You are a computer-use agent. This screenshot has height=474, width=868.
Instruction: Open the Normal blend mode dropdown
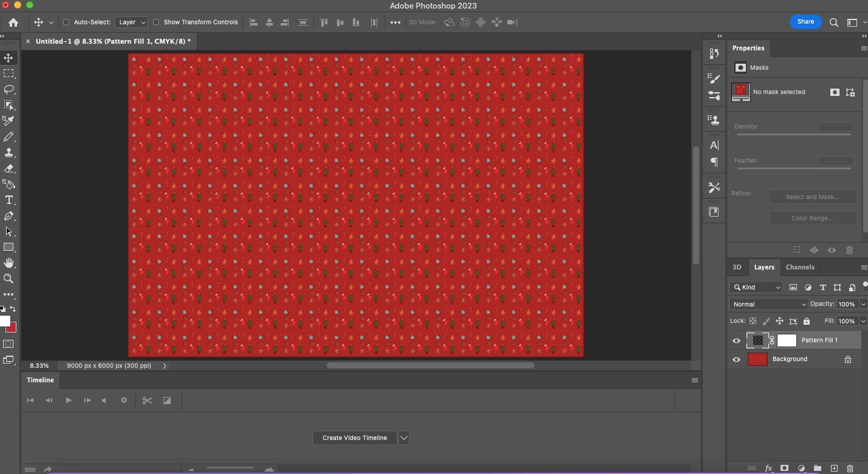click(x=768, y=304)
